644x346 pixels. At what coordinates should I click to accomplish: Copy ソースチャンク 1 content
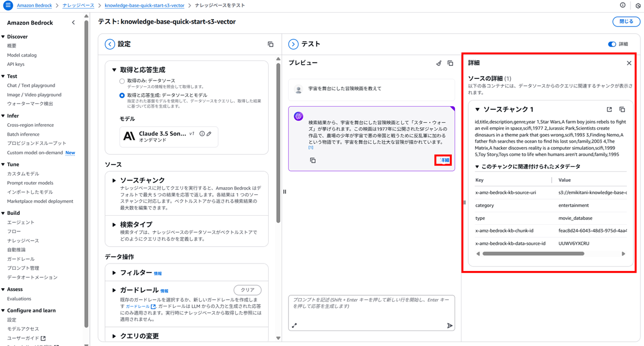click(622, 109)
